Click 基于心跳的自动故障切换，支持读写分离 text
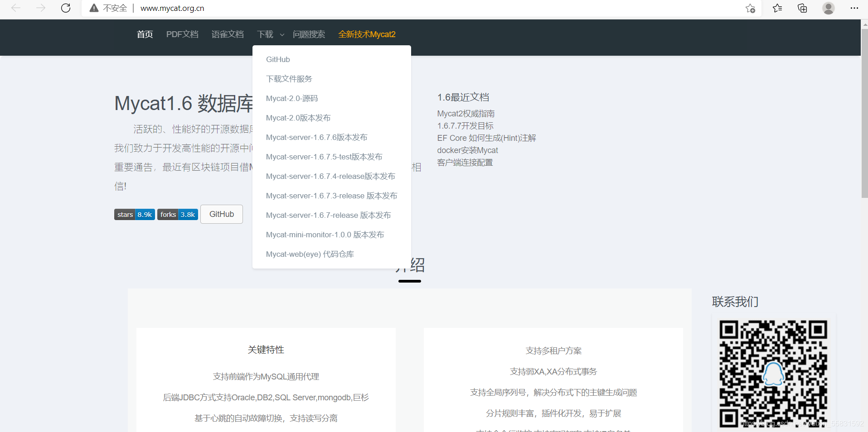The image size is (868, 432). pyautogui.click(x=266, y=418)
